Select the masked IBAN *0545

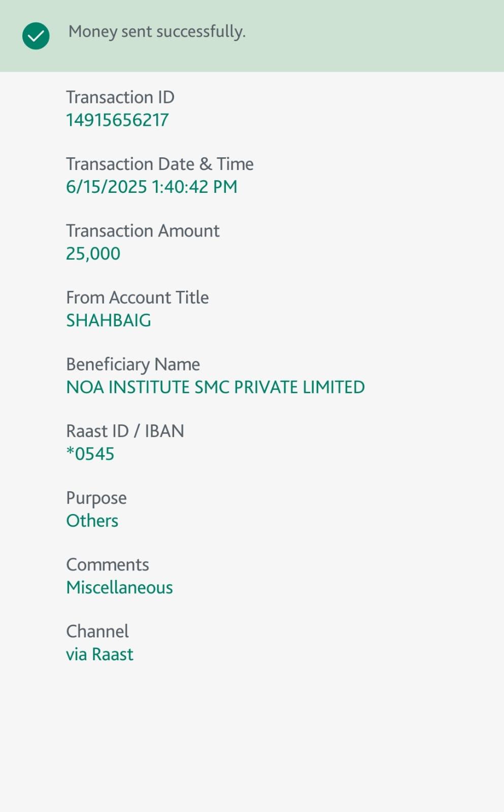(x=90, y=454)
